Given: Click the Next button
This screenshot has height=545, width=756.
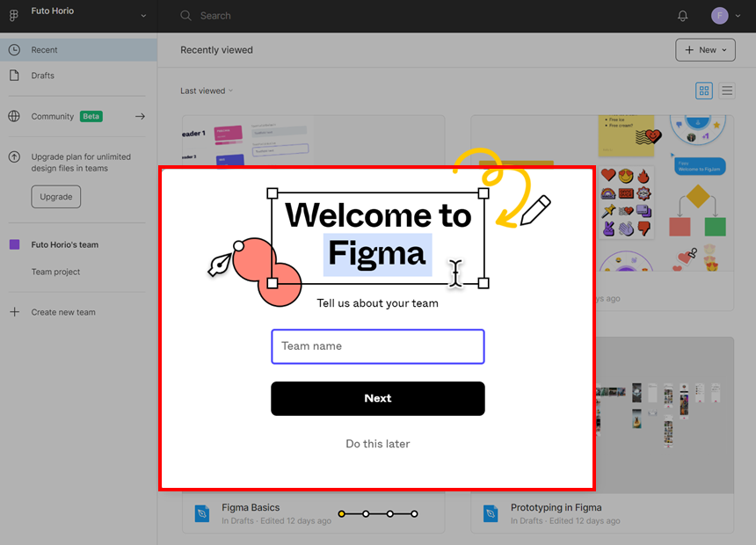Looking at the screenshot, I should click(377, 398).
